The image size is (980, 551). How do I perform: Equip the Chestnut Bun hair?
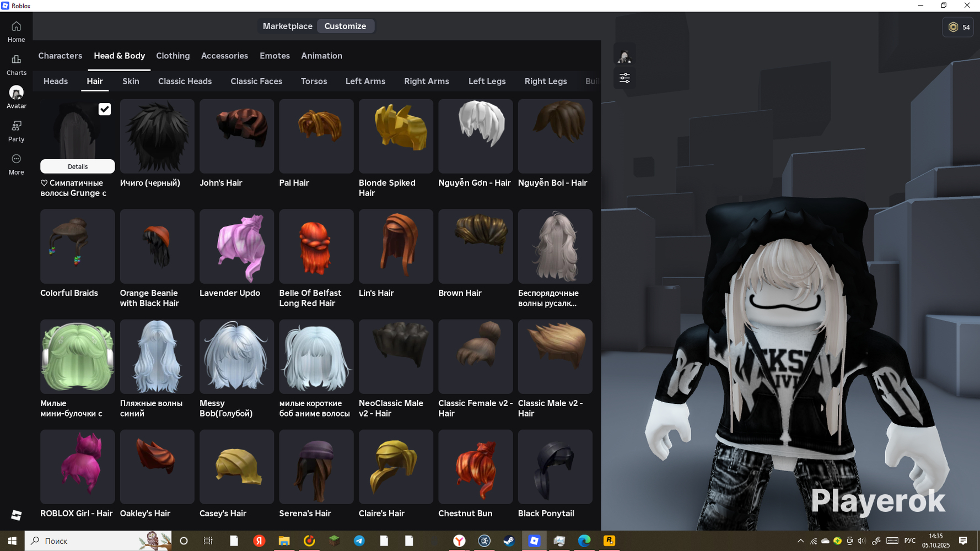(476, 467)
